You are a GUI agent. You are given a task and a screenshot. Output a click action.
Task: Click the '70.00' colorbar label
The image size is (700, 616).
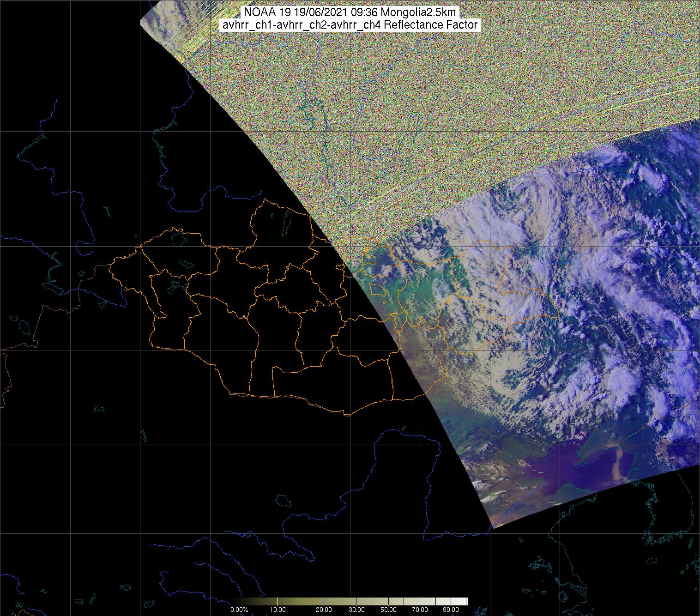click(419, 610)
